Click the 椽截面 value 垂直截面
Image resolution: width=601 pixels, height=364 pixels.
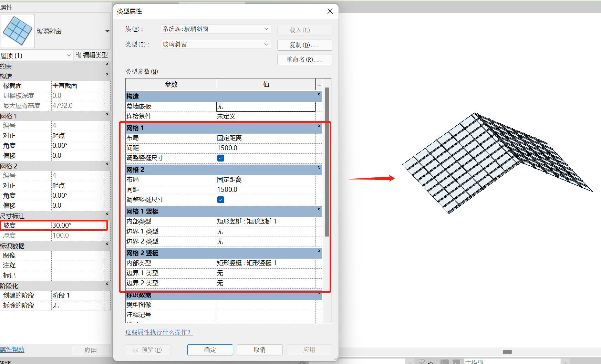[78, 86]
